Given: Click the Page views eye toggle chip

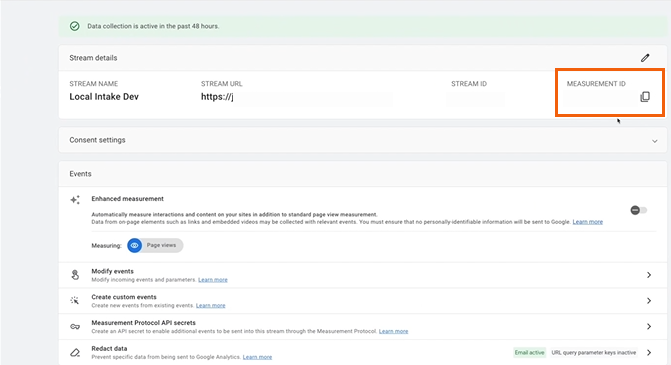Looking at the screenshot, I should coord(155,245).
